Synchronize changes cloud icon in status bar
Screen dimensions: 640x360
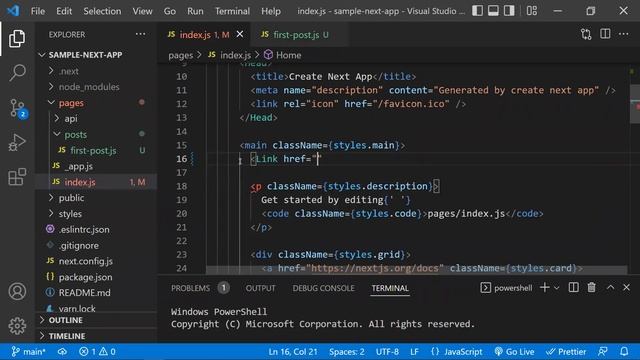(62, 351)
